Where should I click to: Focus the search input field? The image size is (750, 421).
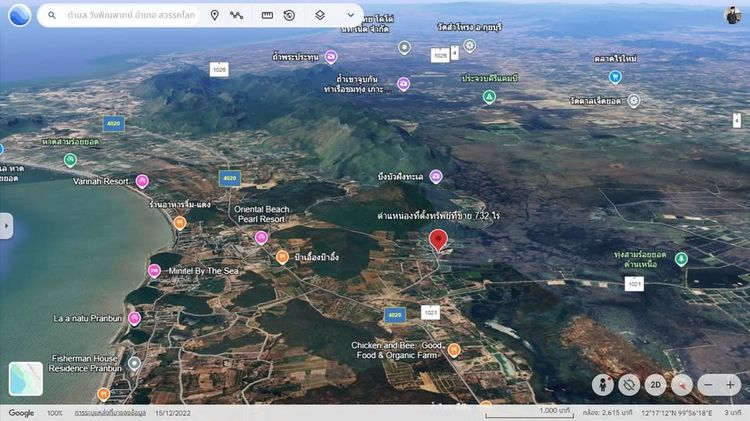(x=131, y=15)
